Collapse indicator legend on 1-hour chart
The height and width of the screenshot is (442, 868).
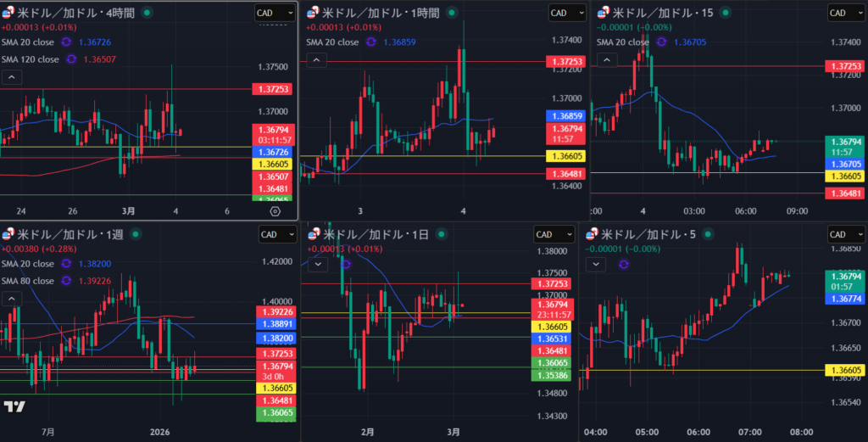(x=315, y=59)
